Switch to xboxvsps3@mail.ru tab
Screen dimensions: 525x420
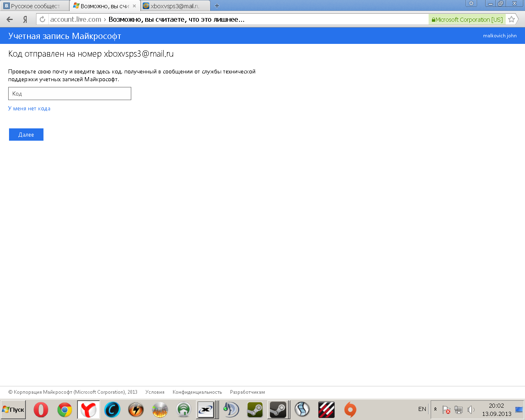175,6
